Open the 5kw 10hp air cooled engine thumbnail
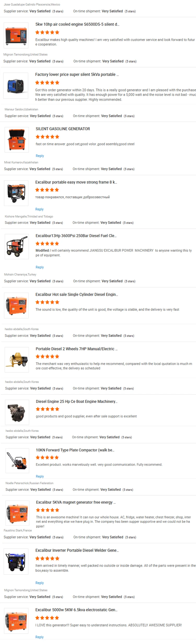Screen dimensions: 196x644 (16, 35)
